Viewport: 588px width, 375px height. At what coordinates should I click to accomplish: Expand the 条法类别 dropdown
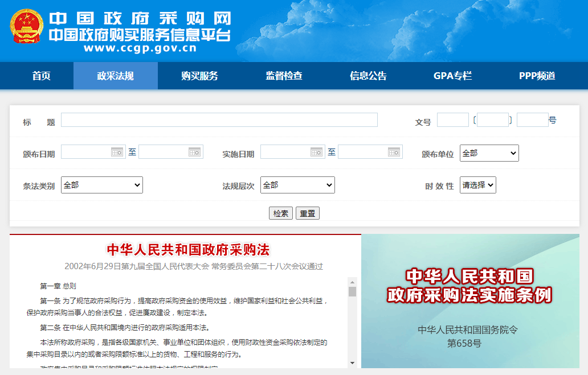[102, 185]
